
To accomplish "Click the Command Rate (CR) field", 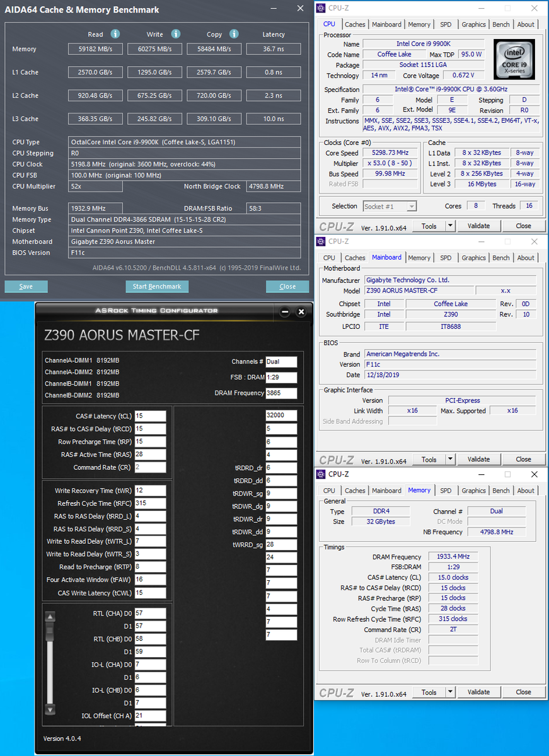I will 150,467.
